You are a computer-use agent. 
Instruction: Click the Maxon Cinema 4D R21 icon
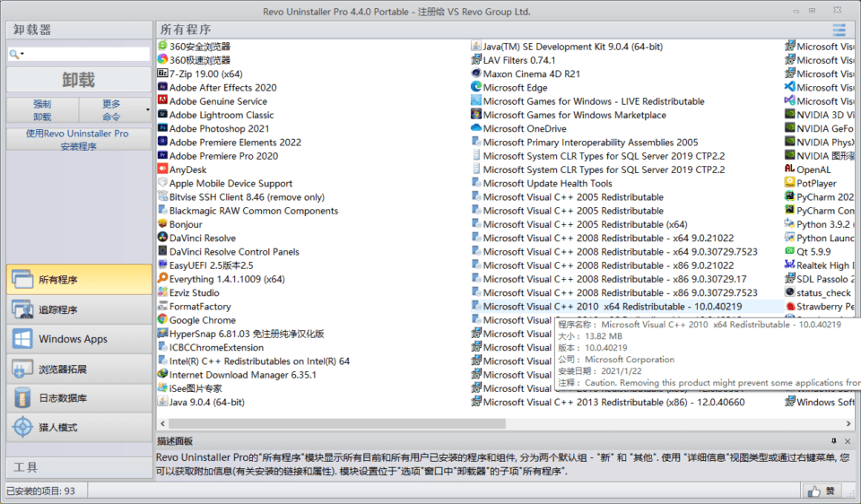coord(476,74)
